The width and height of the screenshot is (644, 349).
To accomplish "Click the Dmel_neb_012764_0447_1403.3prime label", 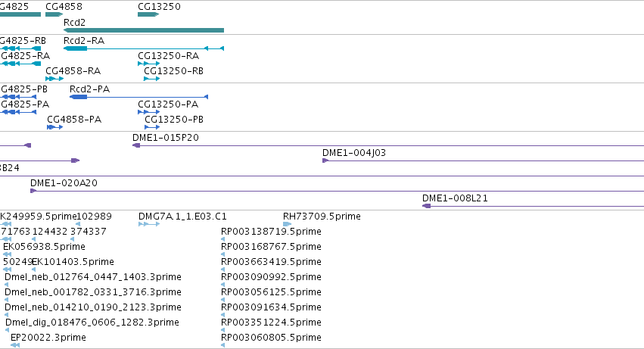I will pos(93,277).
